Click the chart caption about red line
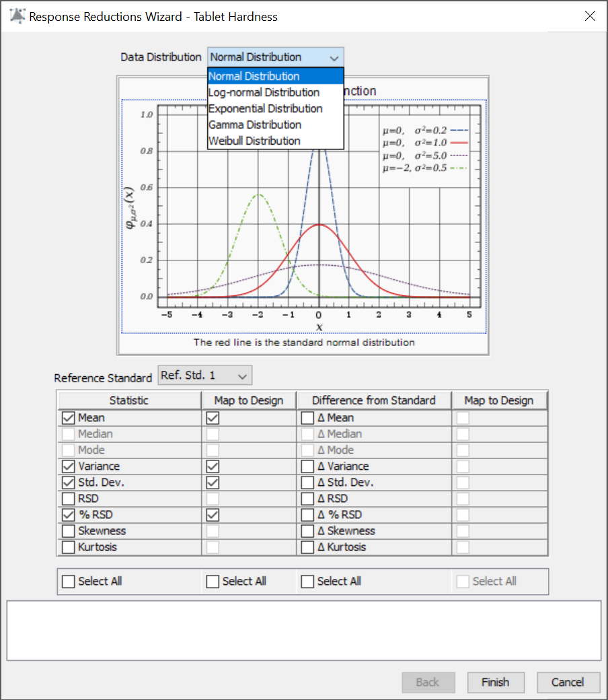Screen dimensions: 608x700 coord(304,343)
